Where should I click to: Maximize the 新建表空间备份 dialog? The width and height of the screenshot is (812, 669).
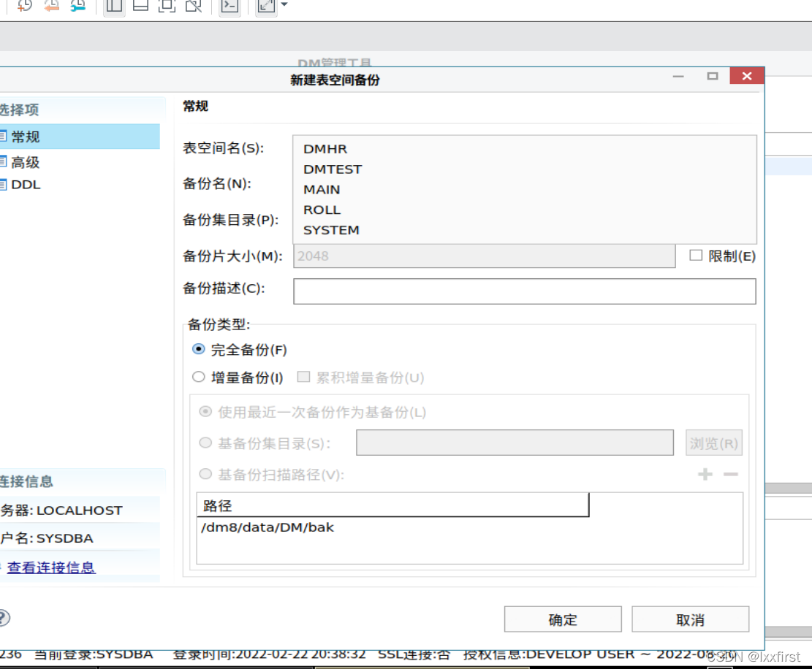[x=713, y=76]
